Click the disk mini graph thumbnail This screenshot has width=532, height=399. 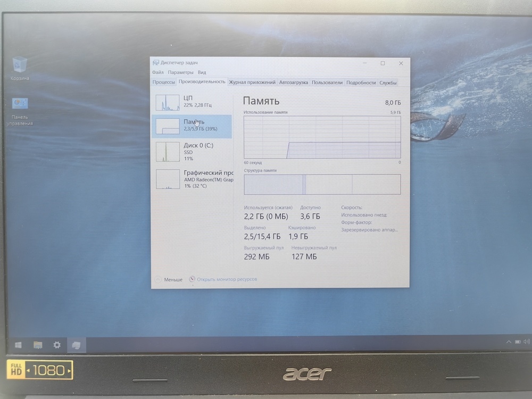pos(168,152)
